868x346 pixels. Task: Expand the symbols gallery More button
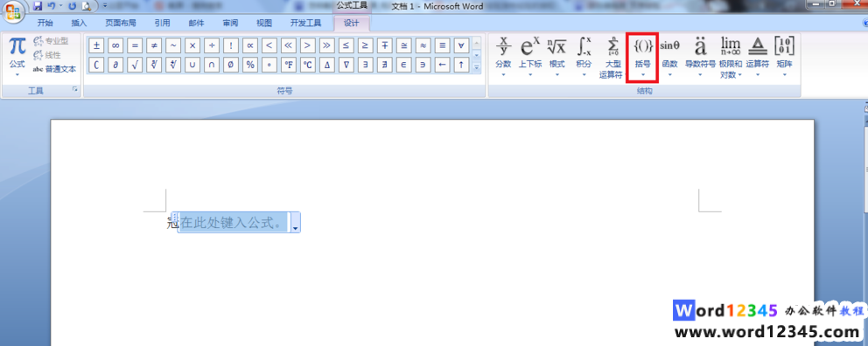[x=477, y=67]
